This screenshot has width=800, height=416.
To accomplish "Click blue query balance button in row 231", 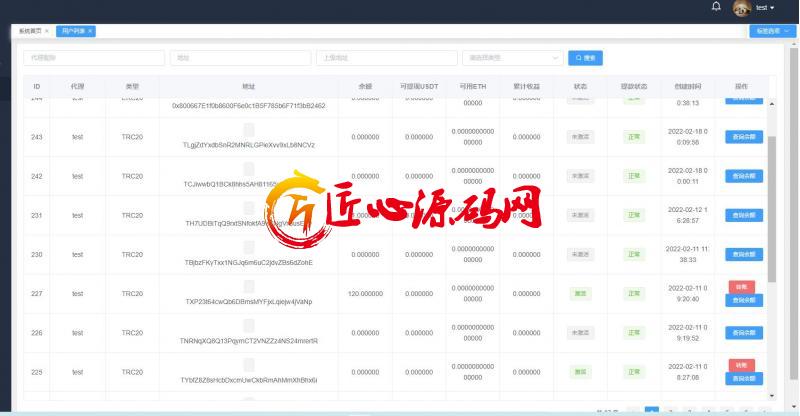I will 744,215.
